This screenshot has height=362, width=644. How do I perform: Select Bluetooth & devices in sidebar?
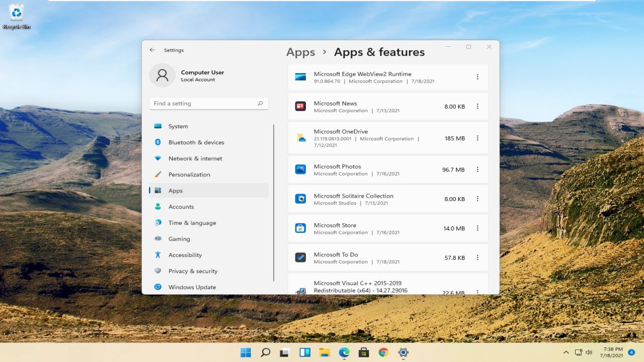[x=209, y=142]
